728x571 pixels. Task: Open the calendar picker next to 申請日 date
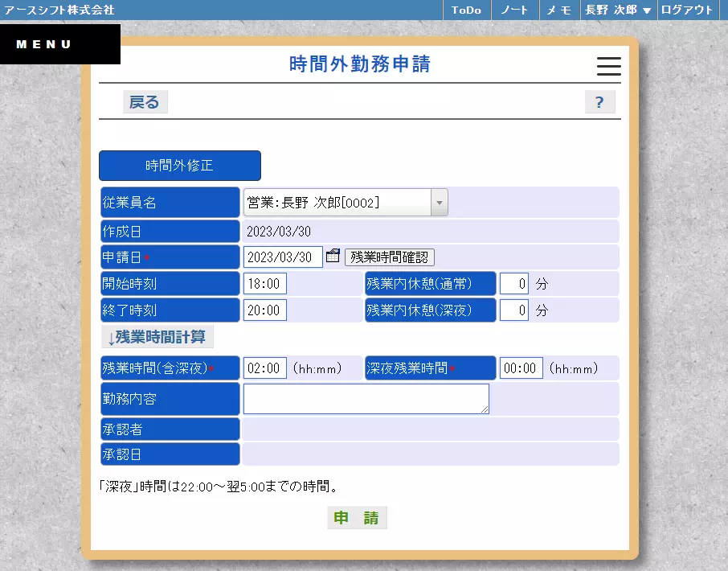333,256
